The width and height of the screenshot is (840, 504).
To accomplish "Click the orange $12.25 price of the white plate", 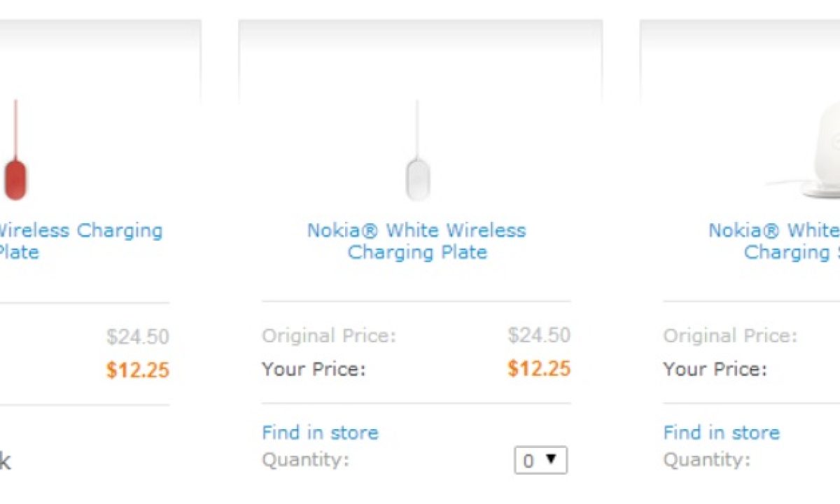I will click(x=539, y=369).
